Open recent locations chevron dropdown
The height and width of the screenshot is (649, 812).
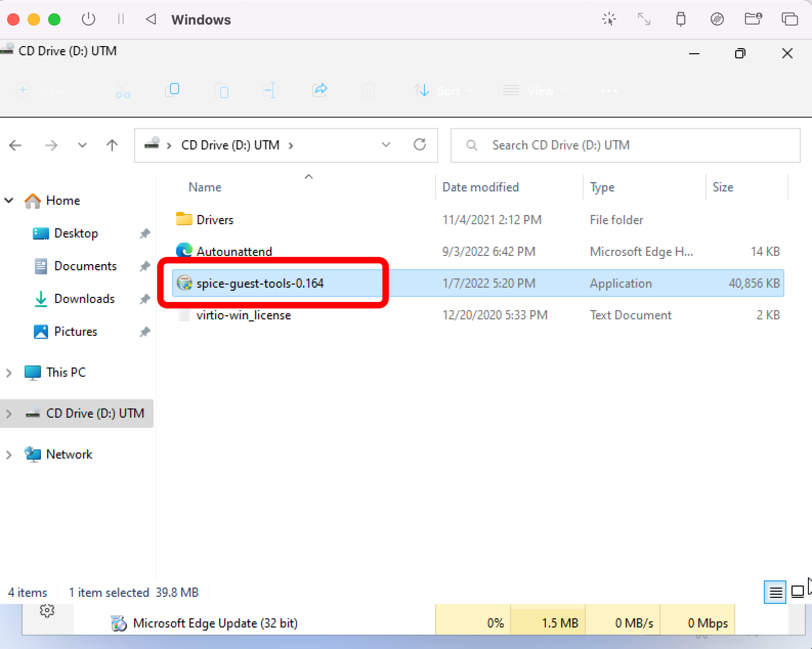[82, 145]
